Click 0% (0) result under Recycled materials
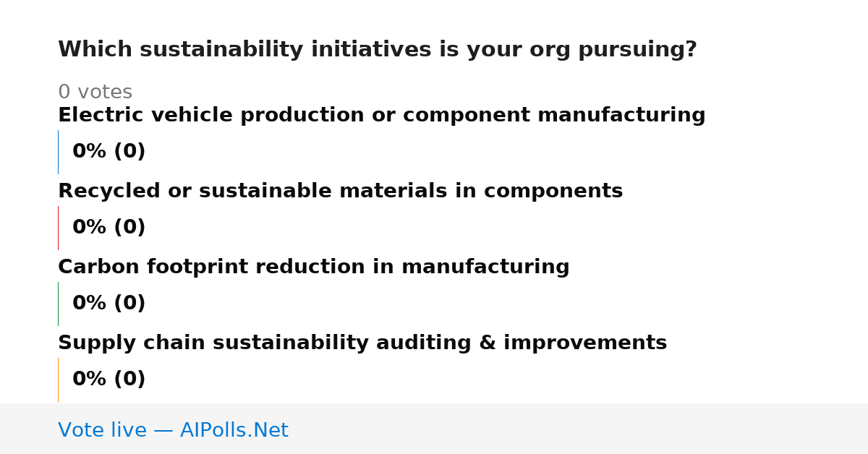This screenshot has width=868, height=454. coord(109,228)
